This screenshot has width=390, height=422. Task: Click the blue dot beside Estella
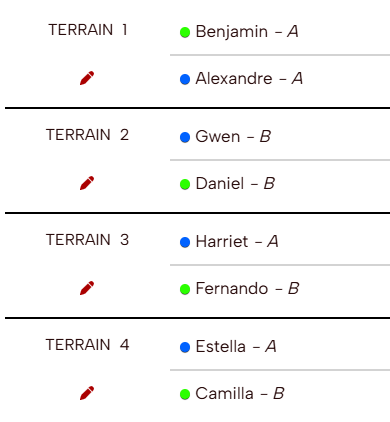pyautogui.click(x=185, y=347)
